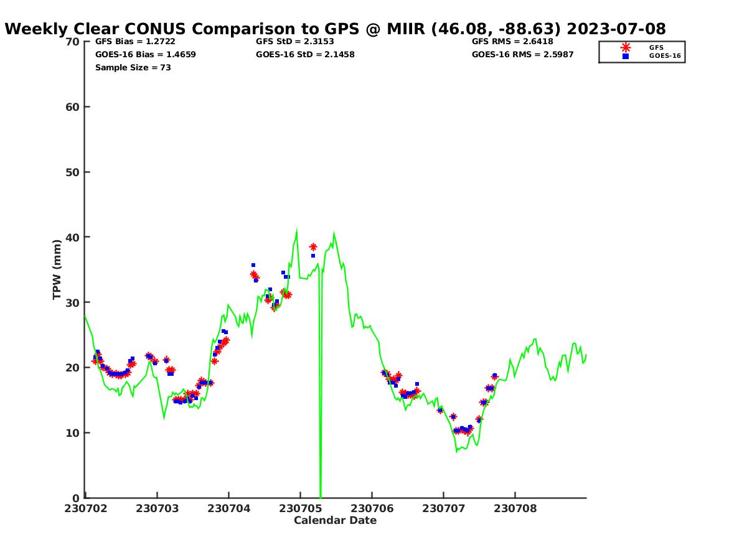Click the red GFS asterisk in legend
Screen dimensions: 747x560
(626, 47)
